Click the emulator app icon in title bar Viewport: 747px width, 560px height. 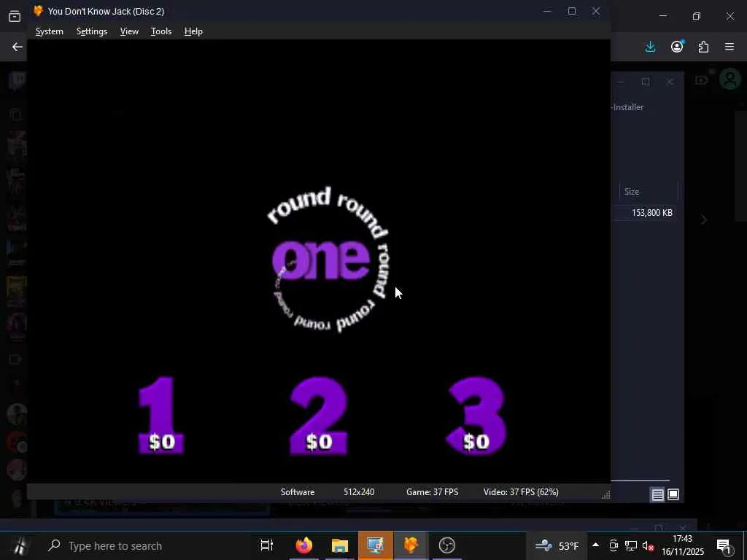coord(39,11)
